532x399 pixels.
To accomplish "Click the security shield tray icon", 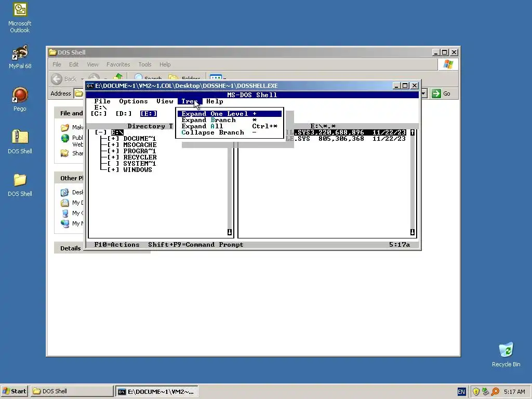I will coord(476,392).
